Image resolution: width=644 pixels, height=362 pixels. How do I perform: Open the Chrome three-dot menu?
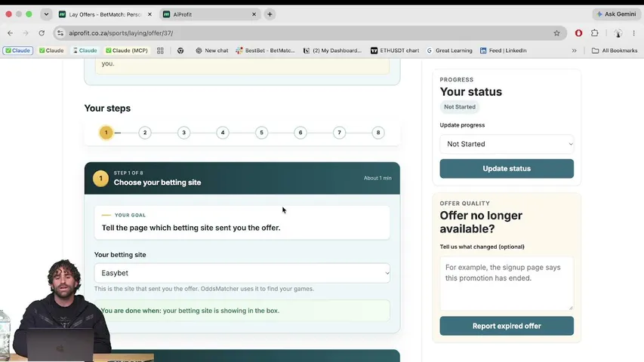(x=633, y=33)
